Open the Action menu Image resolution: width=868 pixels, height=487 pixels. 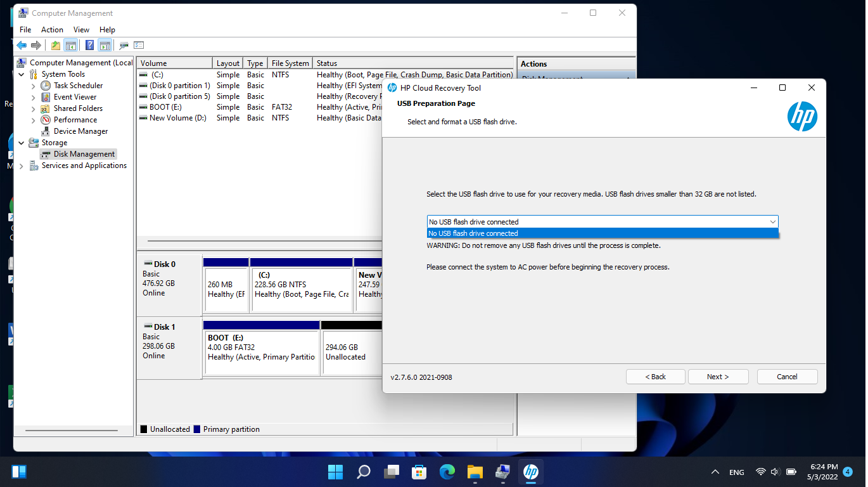click(x=52, y=29)
